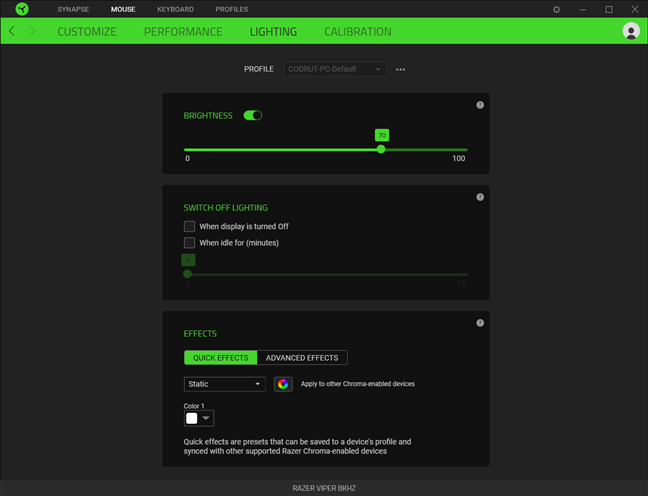Image resolution: width=648 pixels, height=496 pixels.
Task: Minimize the Synapse window
Action: coord(583,9)
